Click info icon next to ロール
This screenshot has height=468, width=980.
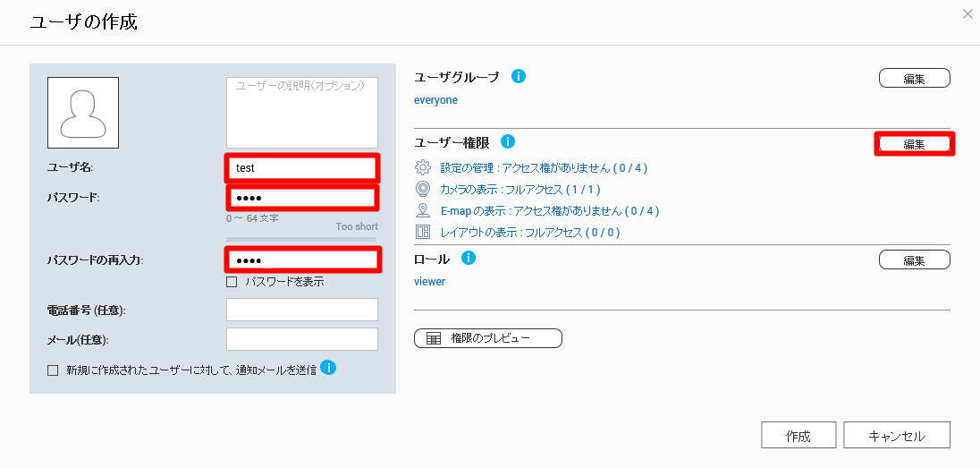tap(469, 257)
